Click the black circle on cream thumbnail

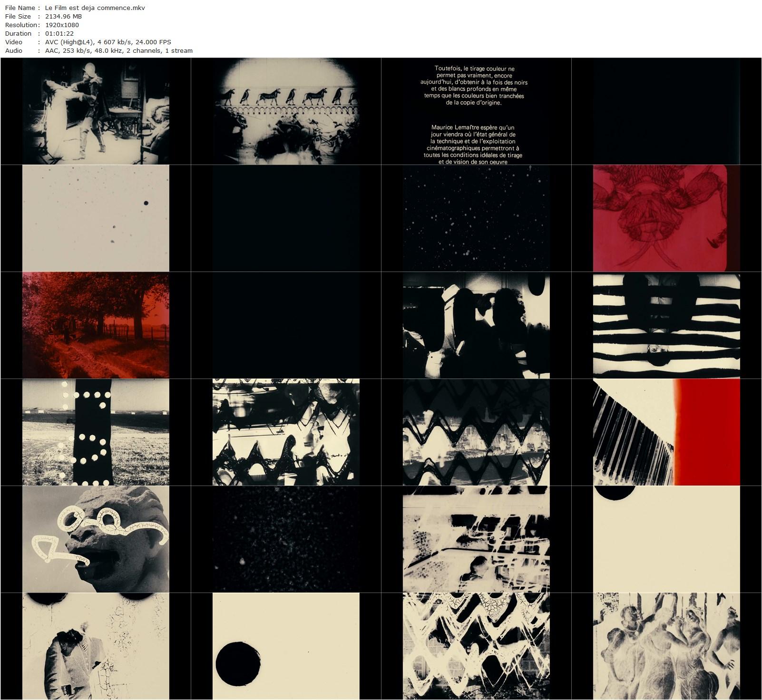286,646
